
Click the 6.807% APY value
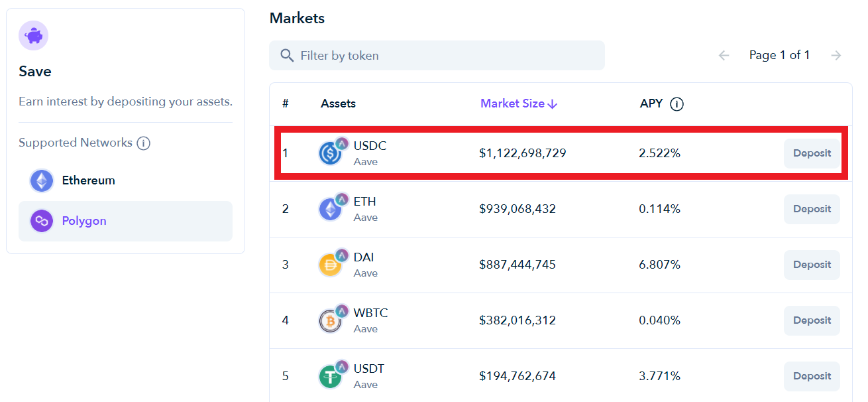[x=659, y=265]
